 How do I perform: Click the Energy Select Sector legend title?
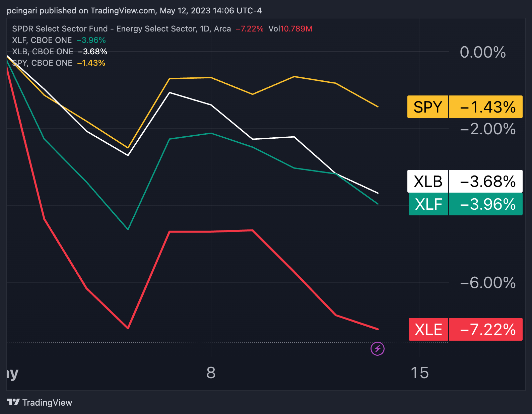pos(121,29)
